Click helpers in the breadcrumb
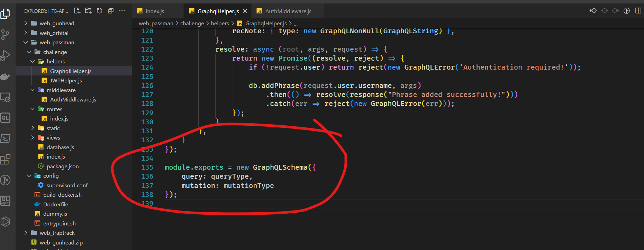 pyautogui.click(x=220, y=23)
